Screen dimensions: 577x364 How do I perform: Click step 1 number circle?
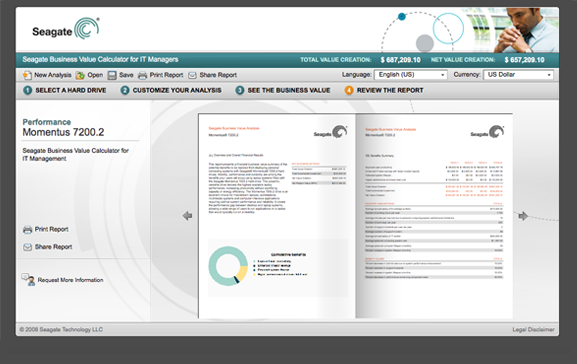[28, 90]
